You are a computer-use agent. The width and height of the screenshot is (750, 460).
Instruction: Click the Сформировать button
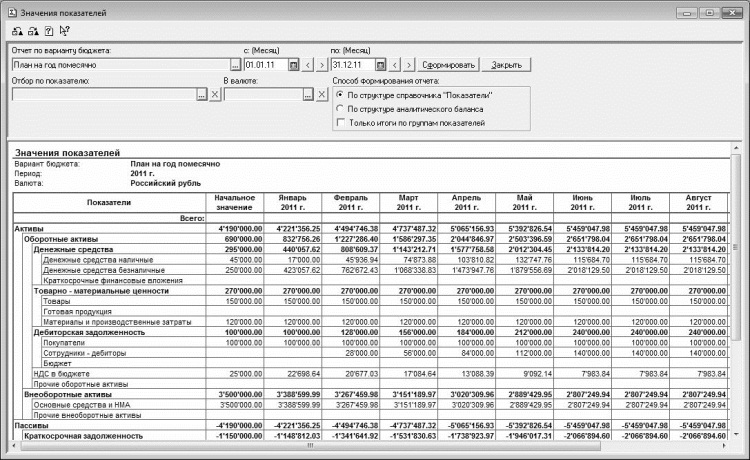pos(448,65)
